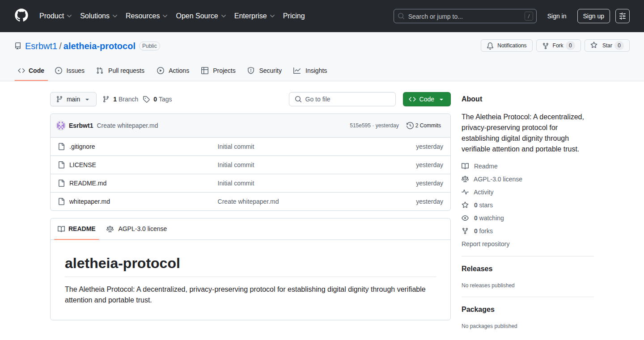The image size is (644, 340).
Task: Open the accessibility settings icon in header
Action: [x=623, y=16]
